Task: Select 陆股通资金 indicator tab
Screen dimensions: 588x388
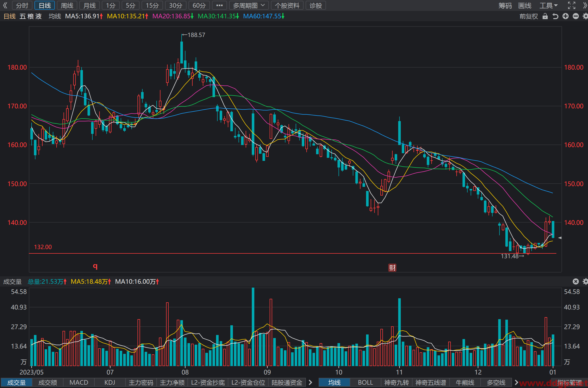Action: (x=287, y=382)
